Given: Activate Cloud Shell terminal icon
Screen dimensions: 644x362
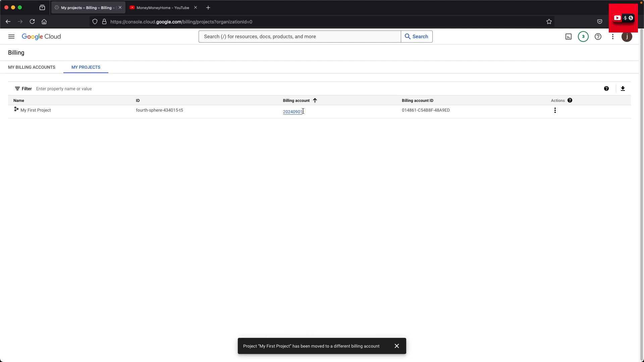Looking at the screenshot, I should pos(569,37).
